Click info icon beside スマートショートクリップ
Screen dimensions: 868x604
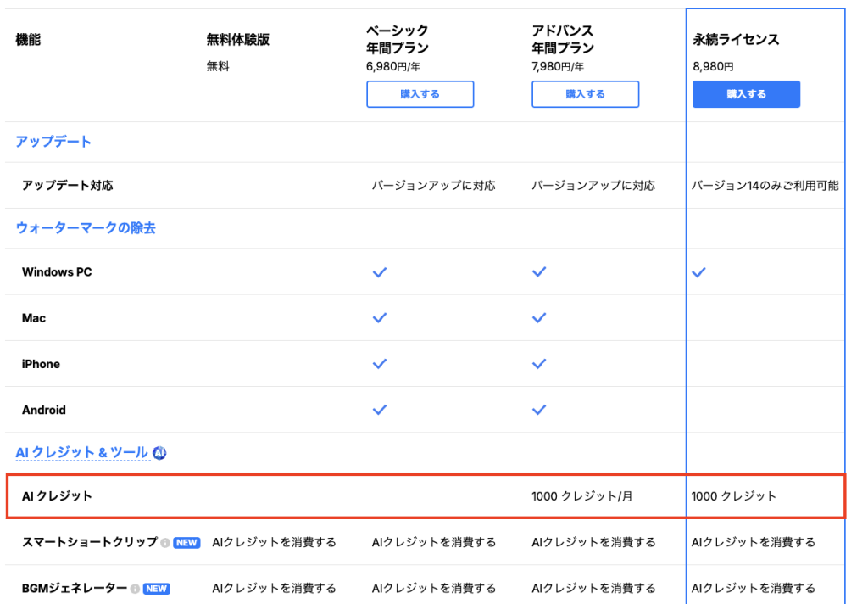(165, 543)
